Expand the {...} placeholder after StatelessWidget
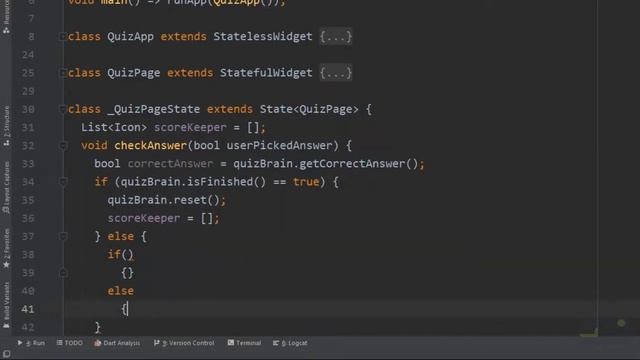 tap(336, 37)
